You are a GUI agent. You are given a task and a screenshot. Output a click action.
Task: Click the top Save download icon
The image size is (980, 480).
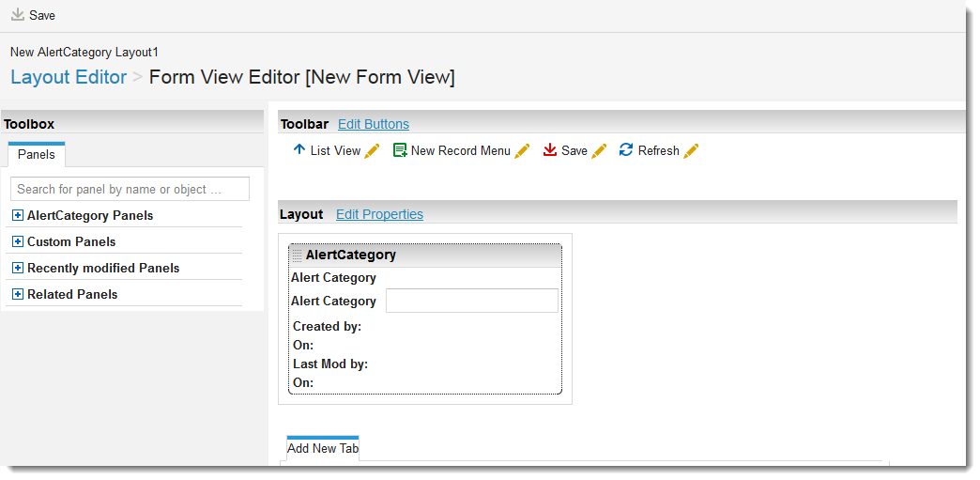click(18, 14)
